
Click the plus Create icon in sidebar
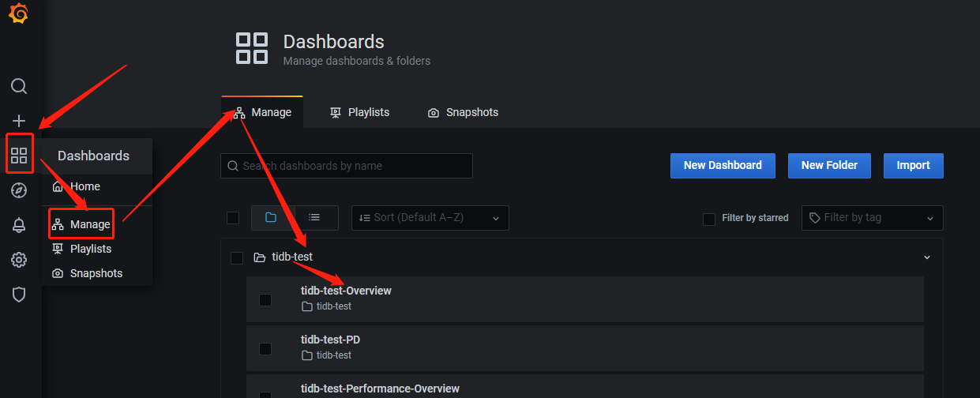tap(19, 121)
